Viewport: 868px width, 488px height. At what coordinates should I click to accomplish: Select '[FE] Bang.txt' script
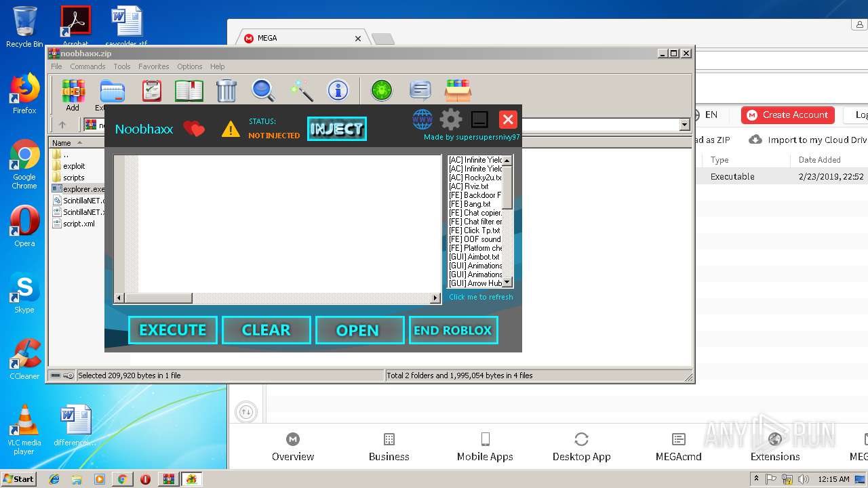click(x=469, y=204)
